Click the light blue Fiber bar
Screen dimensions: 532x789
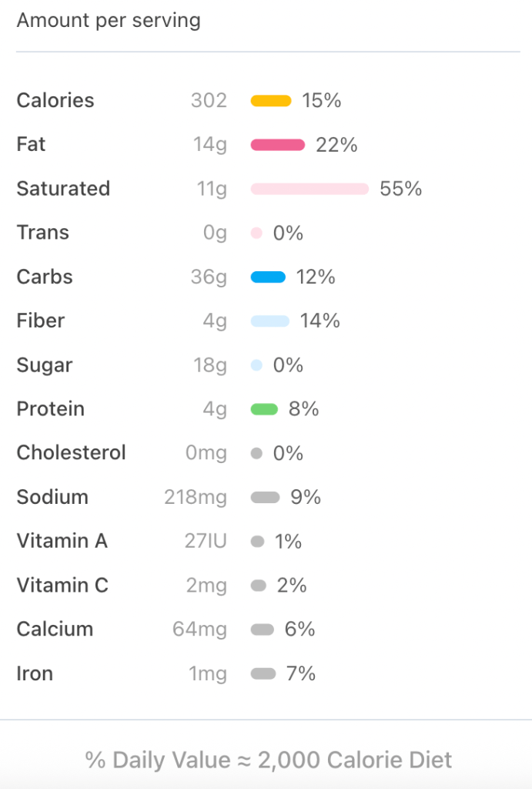tap(269, 321)
